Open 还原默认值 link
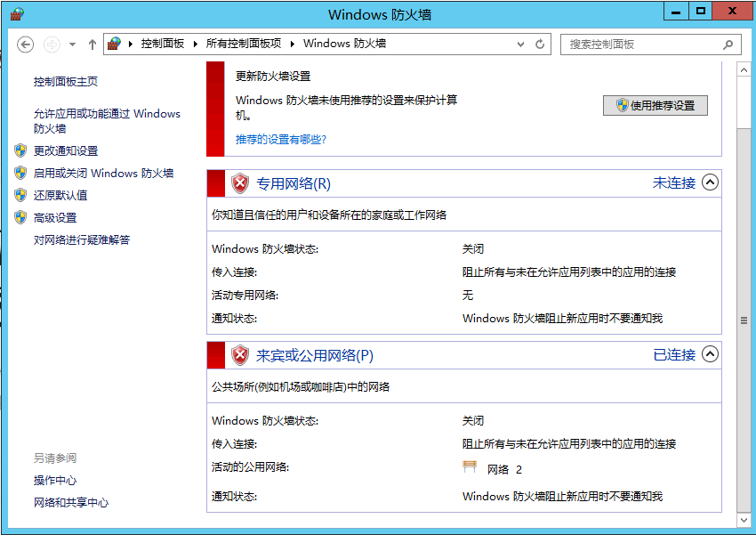Viewport: 756px width, 535px height. coord(60,195)
